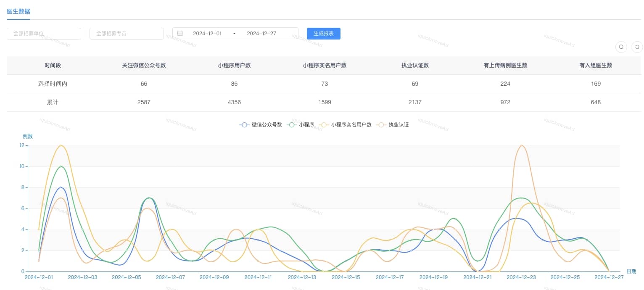Click the 执业认证数 column header
Viewport: 644px width, 290px height.
point(415,66)
